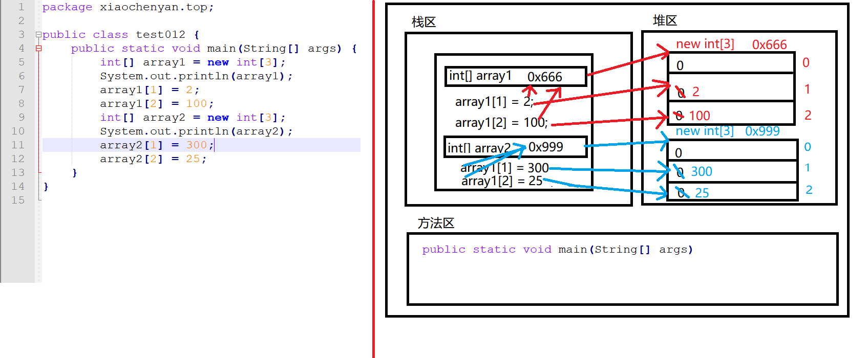Select the int[] array1 0x666 stack box
Image resolution: width=868 pixels, height=358 pixels.
coord(516,77)
